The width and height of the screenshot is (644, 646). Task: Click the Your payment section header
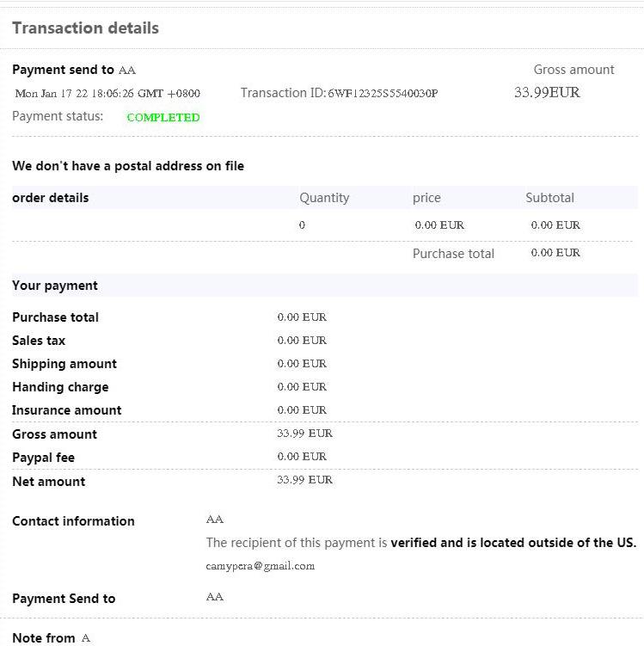[55, 286]
